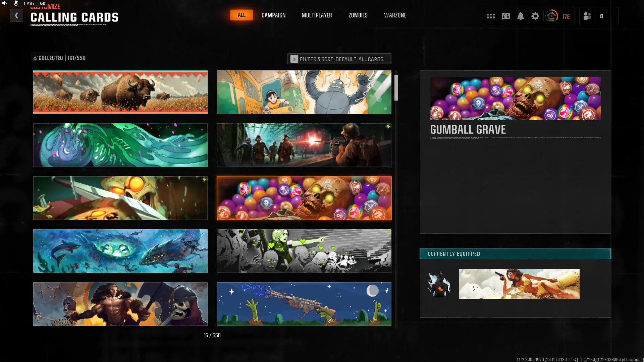
Task: Open Filter & Sort options
Action: pos(339,59)
